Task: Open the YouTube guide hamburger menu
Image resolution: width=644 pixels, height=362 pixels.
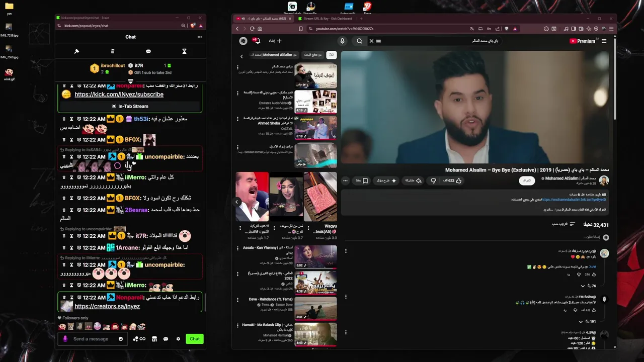Action: (x=604, y=41)
